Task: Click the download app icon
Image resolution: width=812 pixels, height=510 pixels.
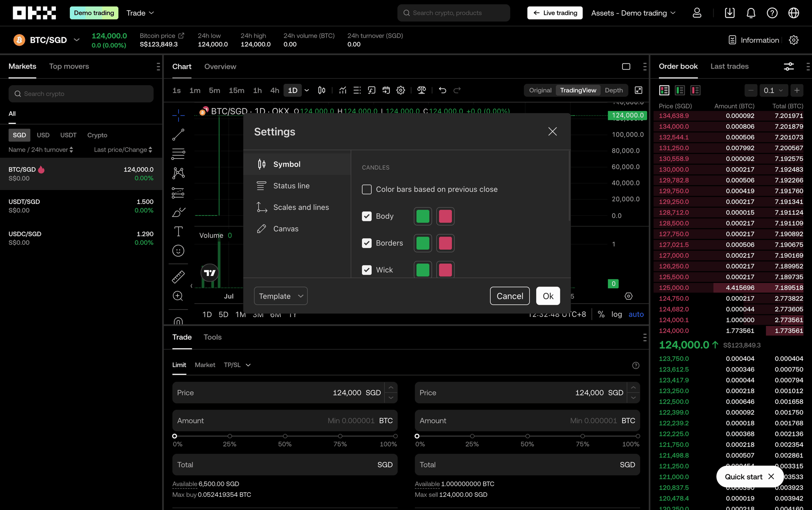Action: pos(730,13)
